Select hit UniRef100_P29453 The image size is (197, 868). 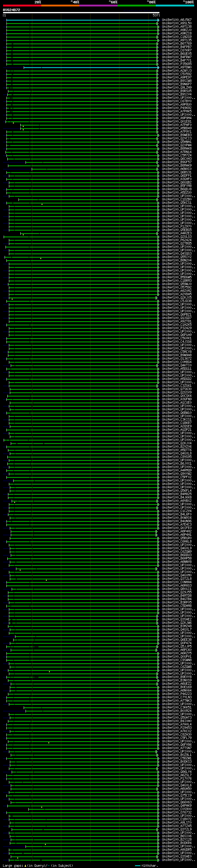coord(177,728)
